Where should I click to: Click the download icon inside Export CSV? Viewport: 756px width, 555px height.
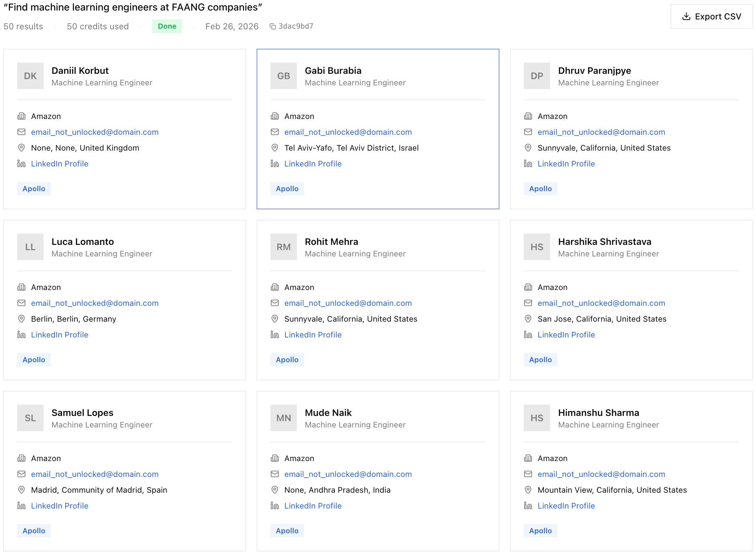click(686, 16)
